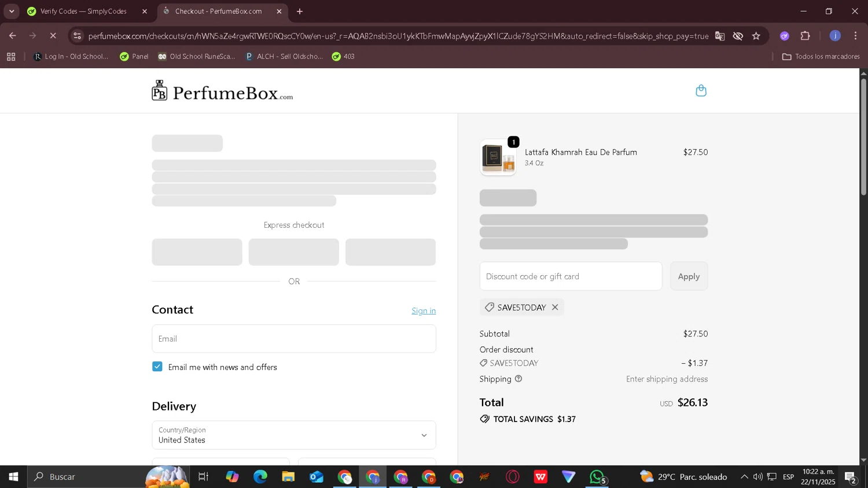868x488 pixels.
Task: Open Outlook from taskbar
Action: point(317,477)
